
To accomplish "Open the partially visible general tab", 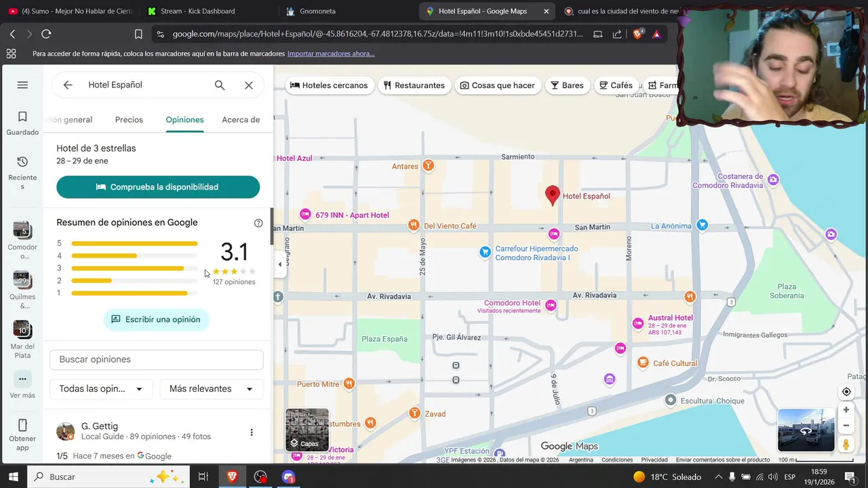I will pyautogui.click(x=68, y=119).
